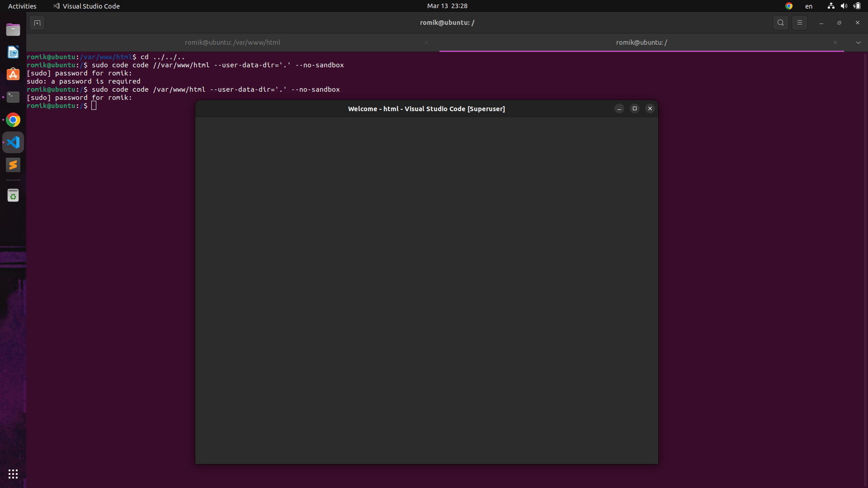Open Ubuntu Software app in dock

(13, 75)
